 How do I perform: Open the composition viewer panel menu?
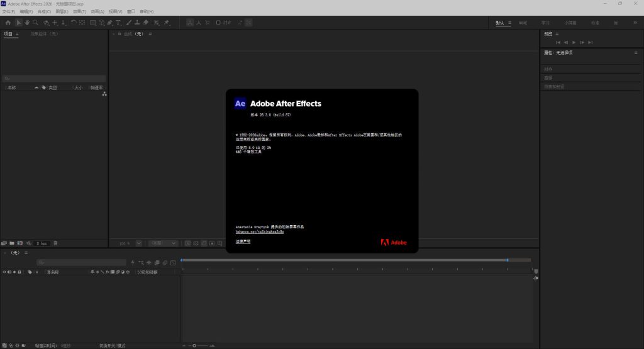150,34
